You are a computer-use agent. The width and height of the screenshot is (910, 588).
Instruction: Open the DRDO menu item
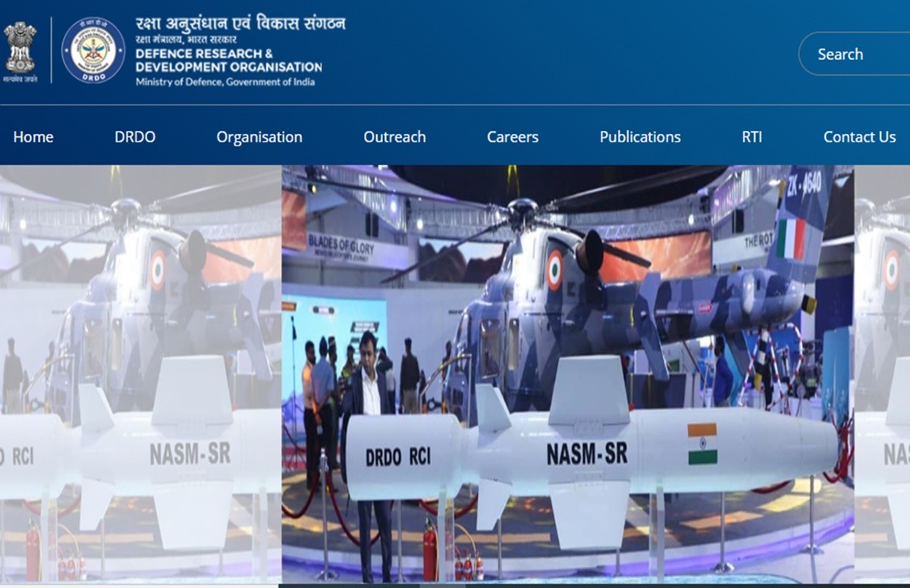click(135, 137)
